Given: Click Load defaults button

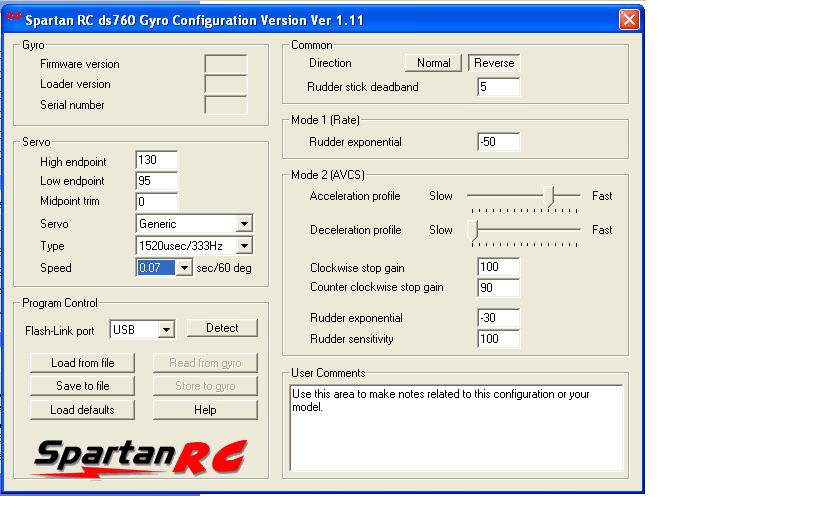Looking at the screenshot, I should [82, 410].
